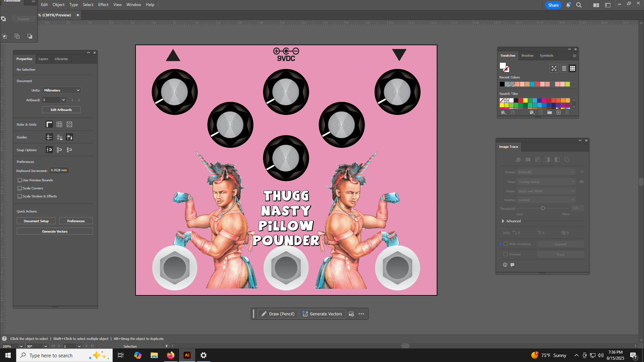This screenshot has width=644, height=362.
Task: Click the Lock Guides icon
Action: 59,137
